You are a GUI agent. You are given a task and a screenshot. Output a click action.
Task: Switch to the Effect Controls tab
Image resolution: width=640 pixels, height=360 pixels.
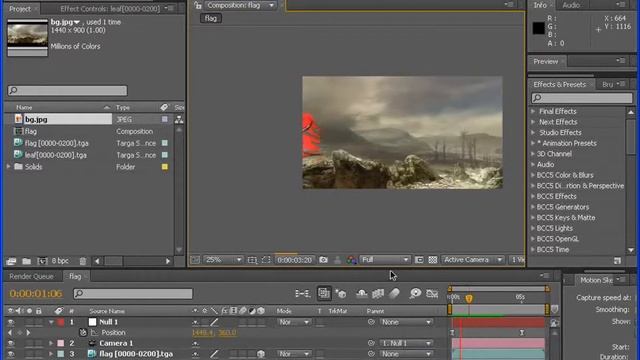coord(109,8)
